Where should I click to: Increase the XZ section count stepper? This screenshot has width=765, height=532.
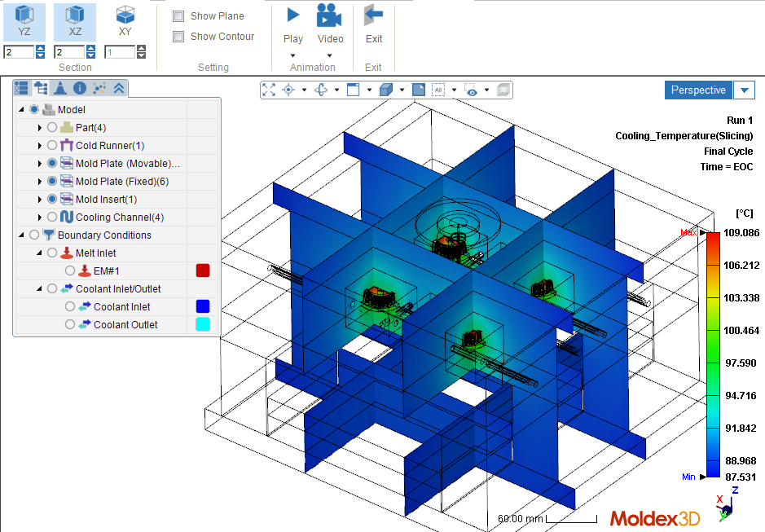[90, 48]
